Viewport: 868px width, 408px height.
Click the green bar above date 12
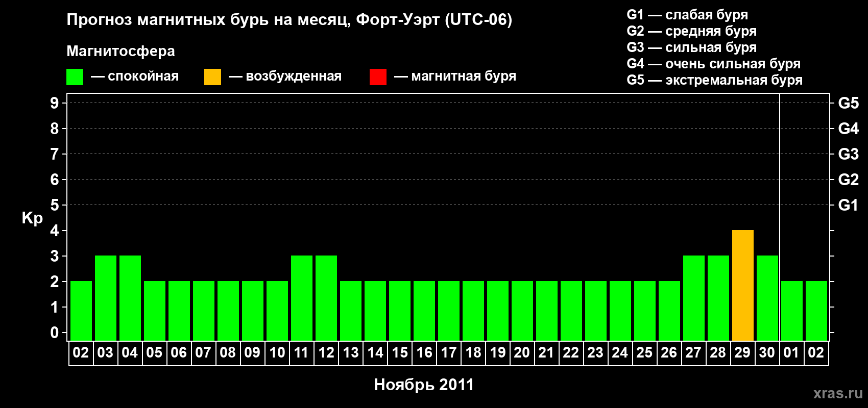[326, 298]
